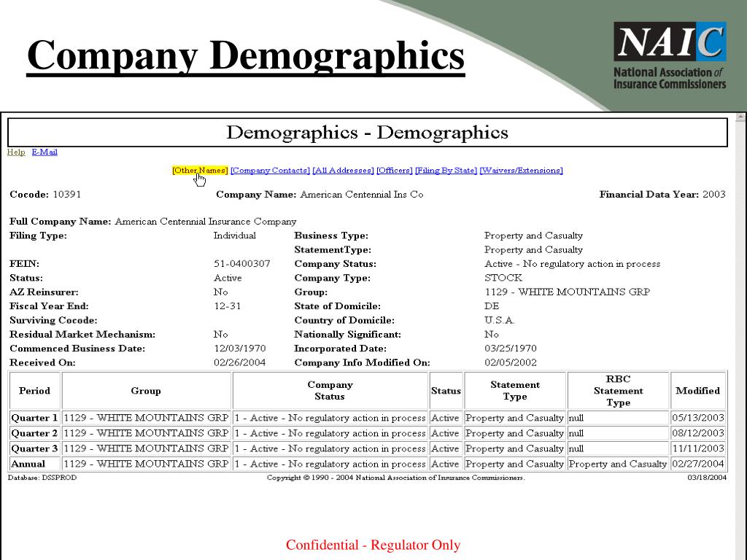Click the Quarter 1 RBC null cell

(x=619, y=418)
